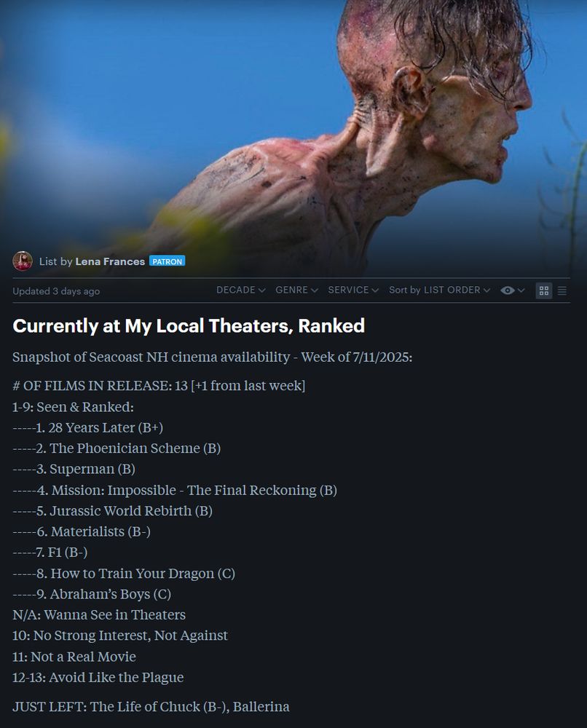Expand the chevron beside the eye icon
The width and height of the screenshot is (587, 728).
(521, 290)
